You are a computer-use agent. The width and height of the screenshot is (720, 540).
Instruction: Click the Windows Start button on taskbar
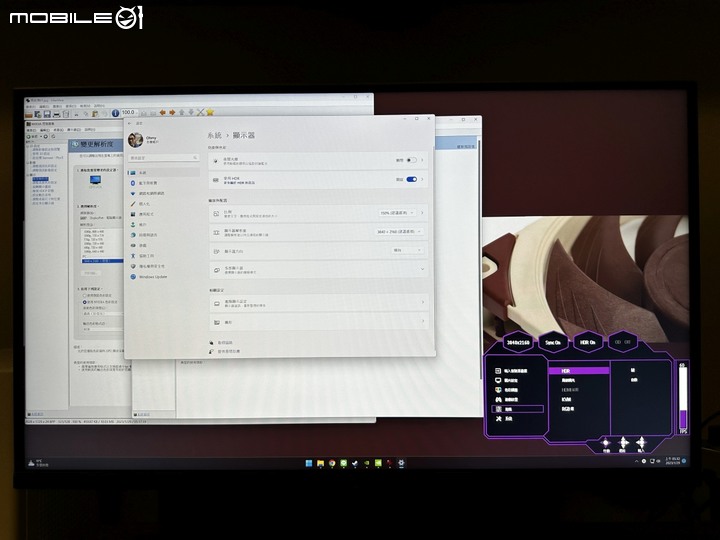[309, 463]
